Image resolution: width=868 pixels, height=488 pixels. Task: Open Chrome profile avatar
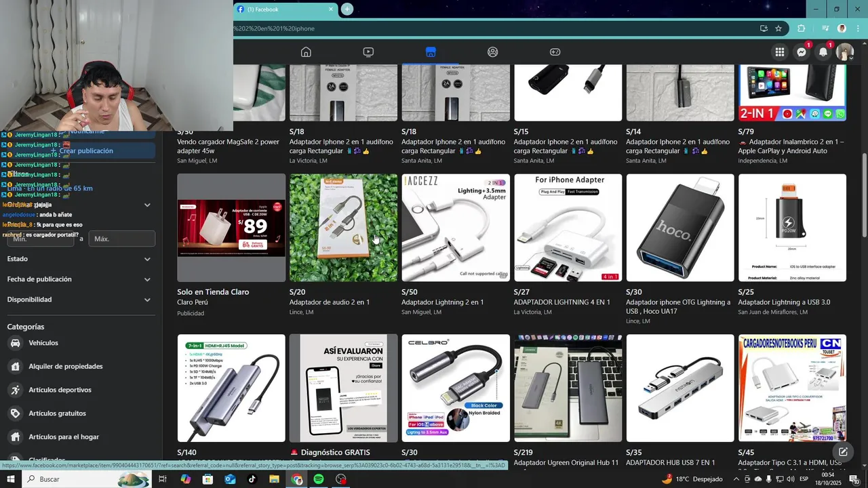[x=842, y=28]
